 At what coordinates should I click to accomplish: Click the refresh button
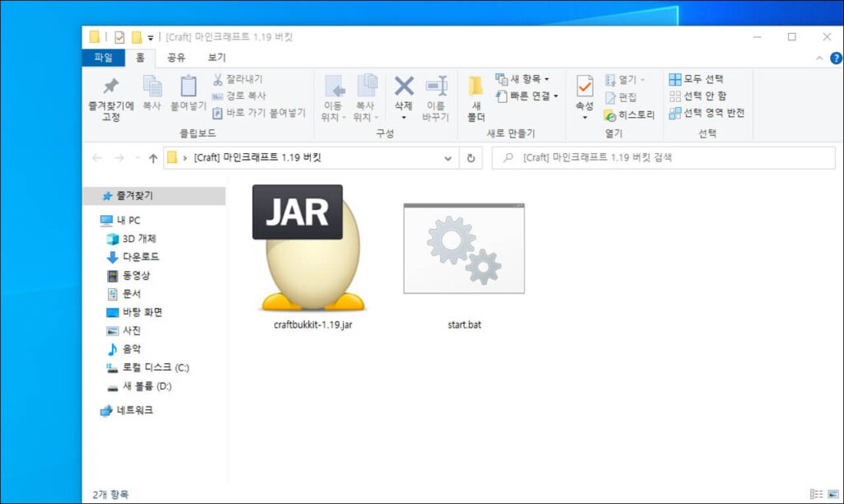pos(471,158)
